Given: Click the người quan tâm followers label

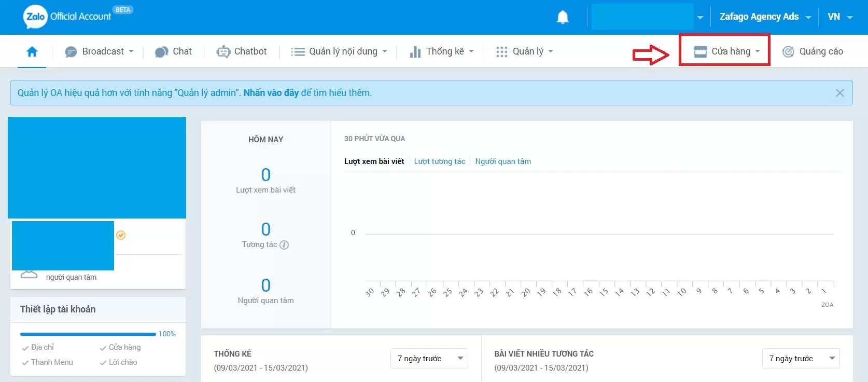Looking at the screenshot, I should [x=71, y=277].
